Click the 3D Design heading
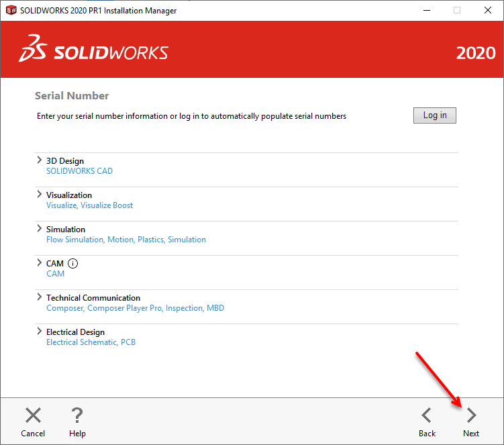This screenshot has height=445, width=504. pyautogui.click(x=65, y=161)
